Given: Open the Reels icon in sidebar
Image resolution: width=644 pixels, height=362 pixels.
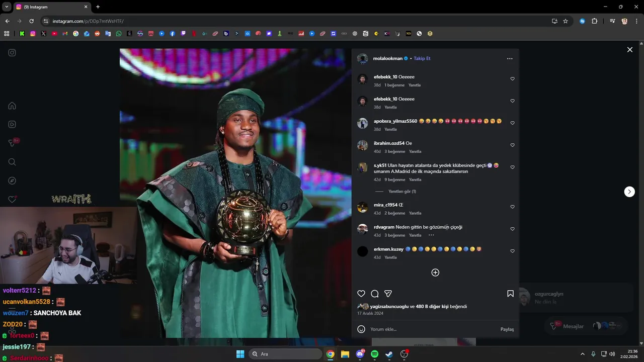Looking at the screenshot, I should (x=12, y=124).
